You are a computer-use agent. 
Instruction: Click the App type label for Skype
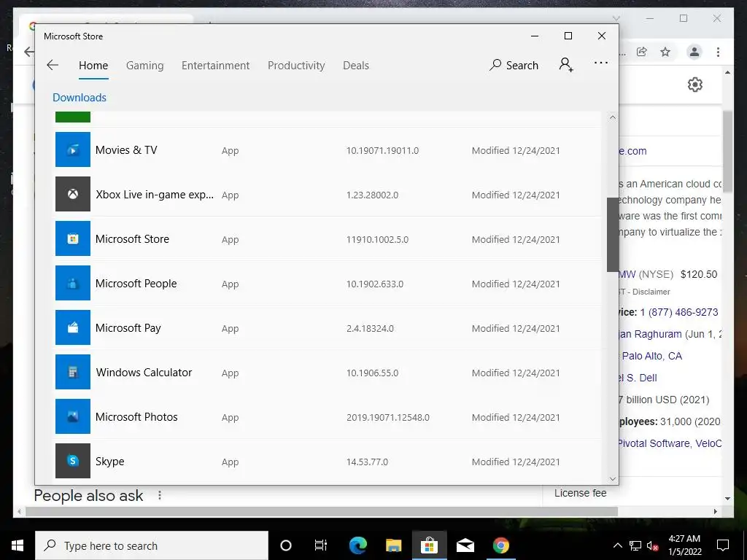pos(230,462)
